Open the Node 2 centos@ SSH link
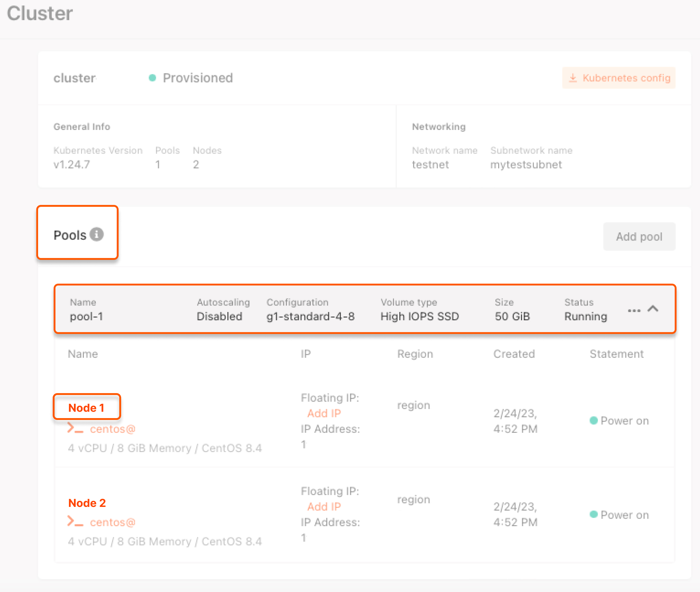 (x=112, y=522)
